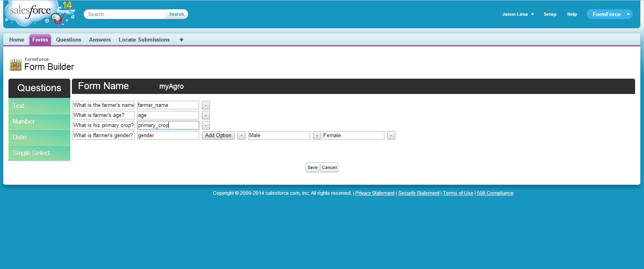644x269 pixels.
Task: Open Security Statement link
Action: pos(419,193)
